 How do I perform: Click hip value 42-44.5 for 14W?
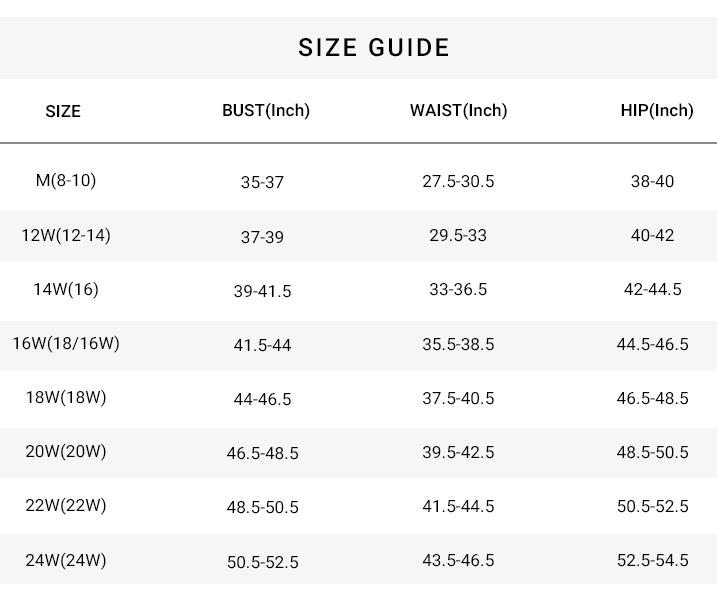pos(652,289)
